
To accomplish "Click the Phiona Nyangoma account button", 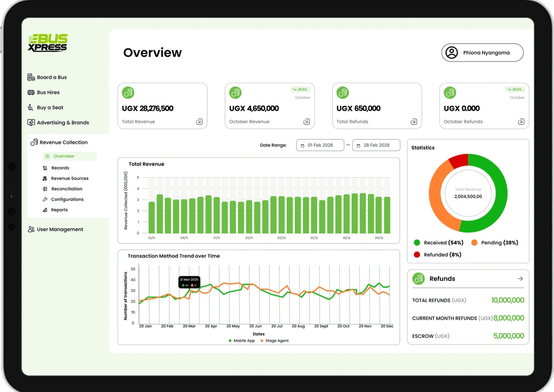I will pyautogui.click(x=482, y=52).
